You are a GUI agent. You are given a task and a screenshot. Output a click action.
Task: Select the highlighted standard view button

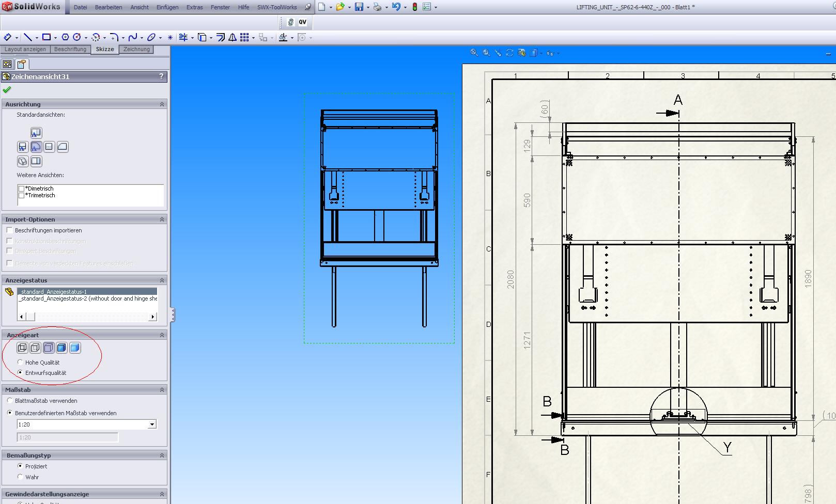[x=36, y=147]
